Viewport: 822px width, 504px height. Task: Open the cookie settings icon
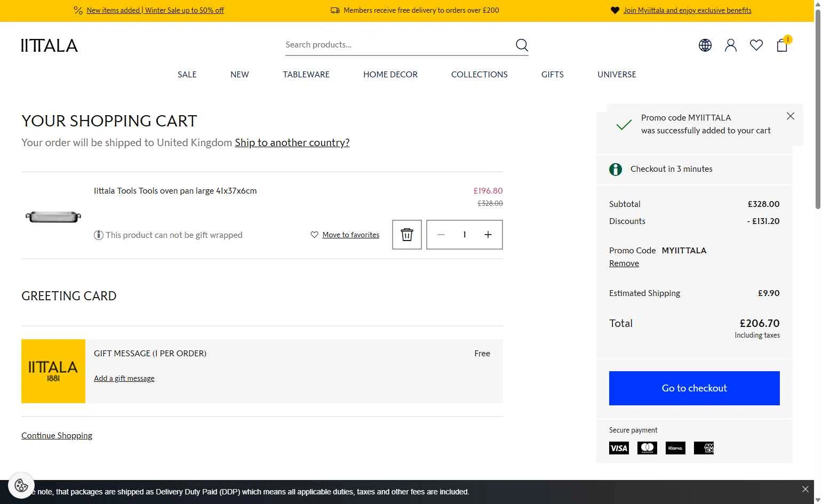click(21, 485)
